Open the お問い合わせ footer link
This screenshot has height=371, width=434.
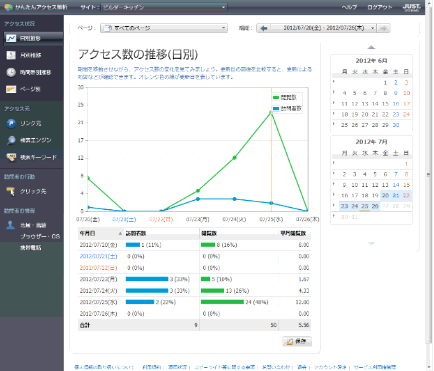pyautogui.click(x=276, y=367)
